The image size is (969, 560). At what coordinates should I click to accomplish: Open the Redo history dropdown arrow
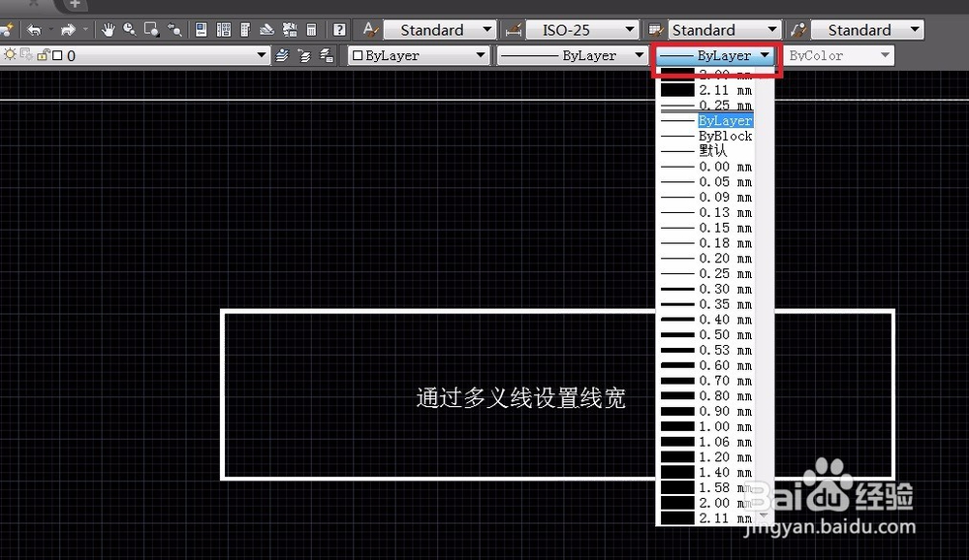click(85, 30)
